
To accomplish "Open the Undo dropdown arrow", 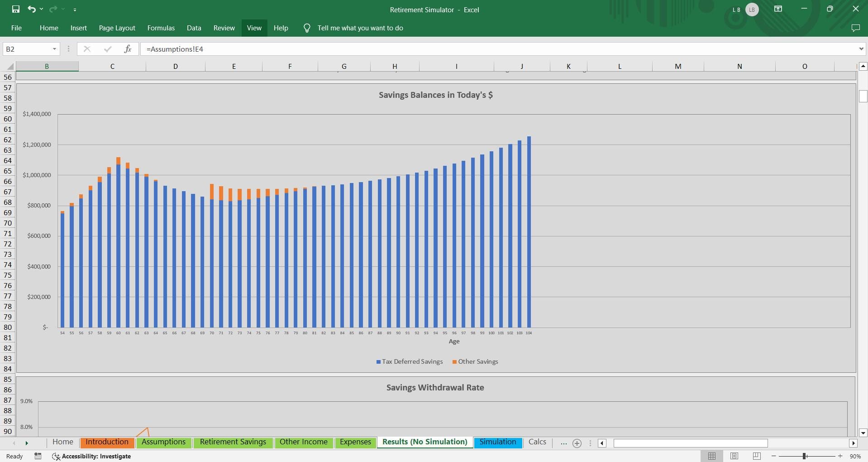I will tap(42, 9).
